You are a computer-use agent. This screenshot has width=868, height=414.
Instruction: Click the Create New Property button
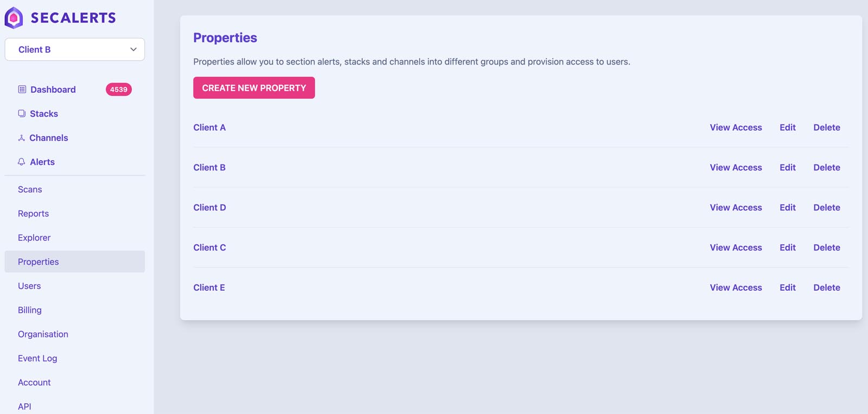[x=253, y=87]
